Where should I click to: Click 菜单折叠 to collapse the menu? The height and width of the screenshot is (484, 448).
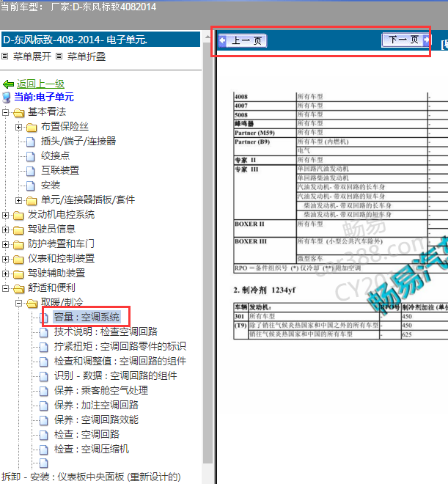pyautogui.click(x=87, y=56)
